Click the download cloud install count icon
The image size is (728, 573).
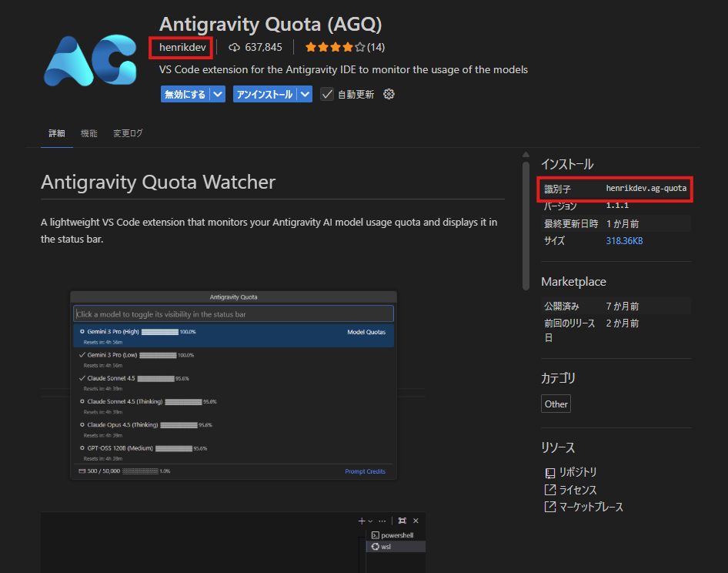[234, 48]
